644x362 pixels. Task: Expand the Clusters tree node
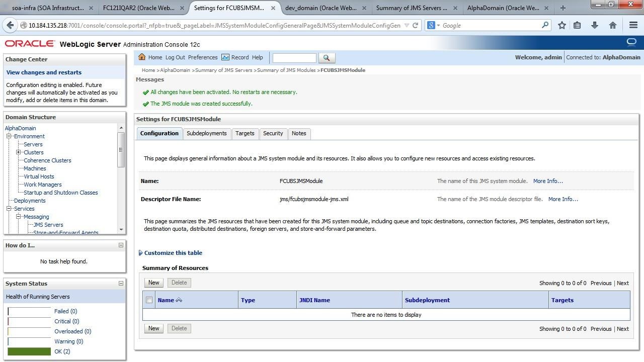pyautogui.click(x=18, y=152)
